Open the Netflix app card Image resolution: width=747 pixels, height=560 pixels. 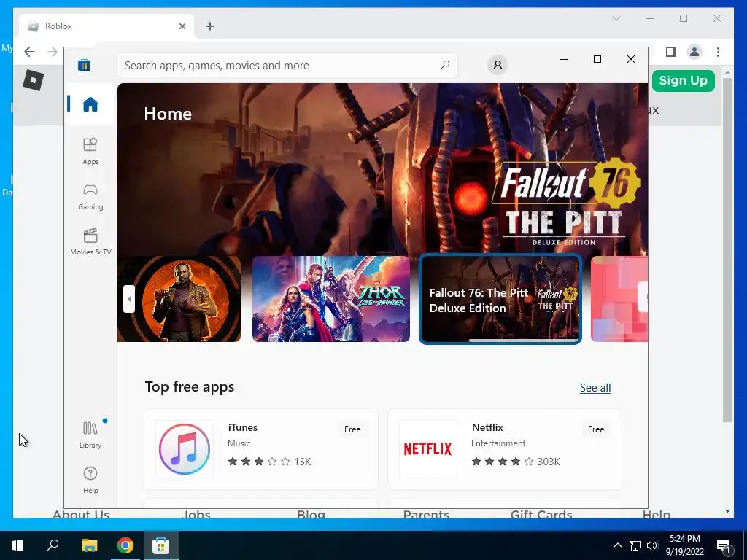[x=505, y=449]
